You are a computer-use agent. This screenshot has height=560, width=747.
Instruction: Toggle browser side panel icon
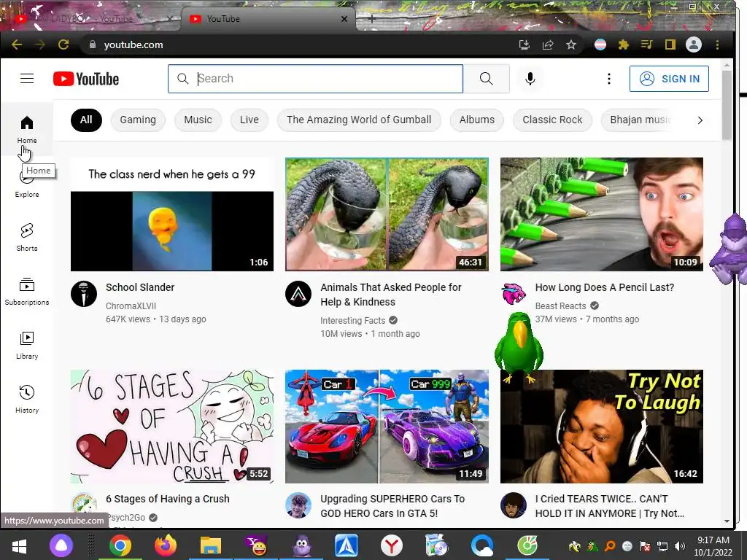tap(670, 44)
